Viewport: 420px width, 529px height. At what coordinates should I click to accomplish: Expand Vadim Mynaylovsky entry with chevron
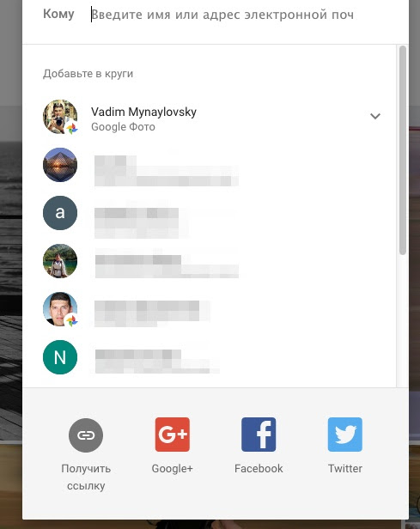[x=375, y=117]
